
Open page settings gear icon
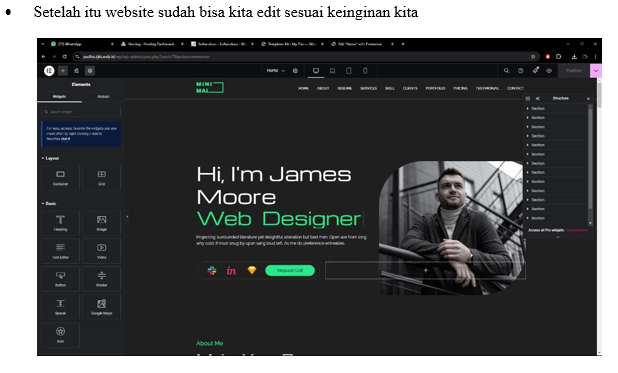point(295,71)
